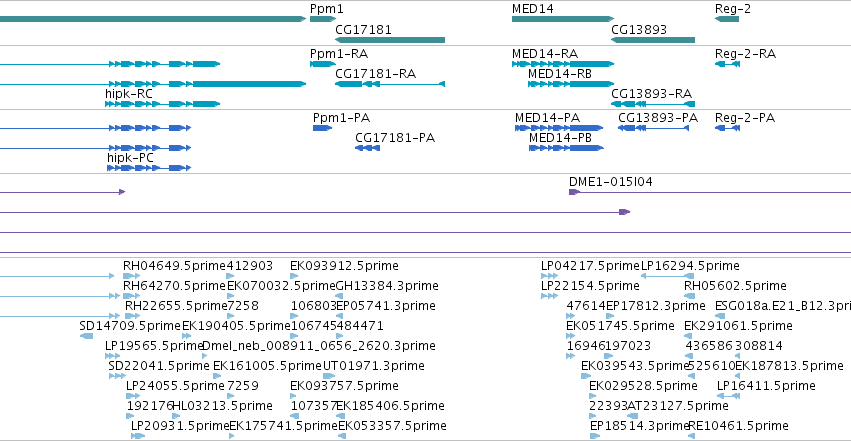Image resolution: width=851 pixels, height=441 pixels.
Task: Click the hipk-PC protein label
Action: coord(130,158)
